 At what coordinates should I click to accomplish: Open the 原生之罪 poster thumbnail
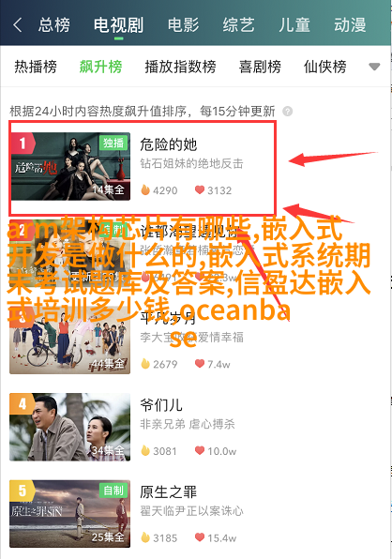tap(69, 514)
